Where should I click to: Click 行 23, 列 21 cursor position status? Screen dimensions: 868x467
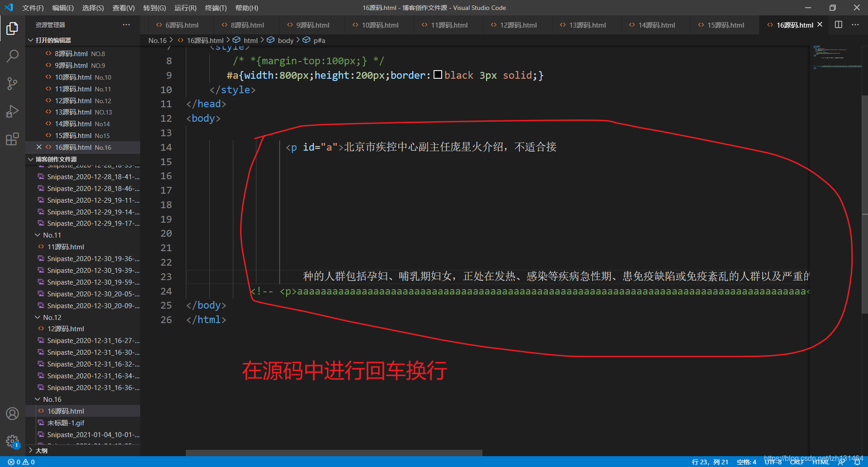(x=710, y=462)
